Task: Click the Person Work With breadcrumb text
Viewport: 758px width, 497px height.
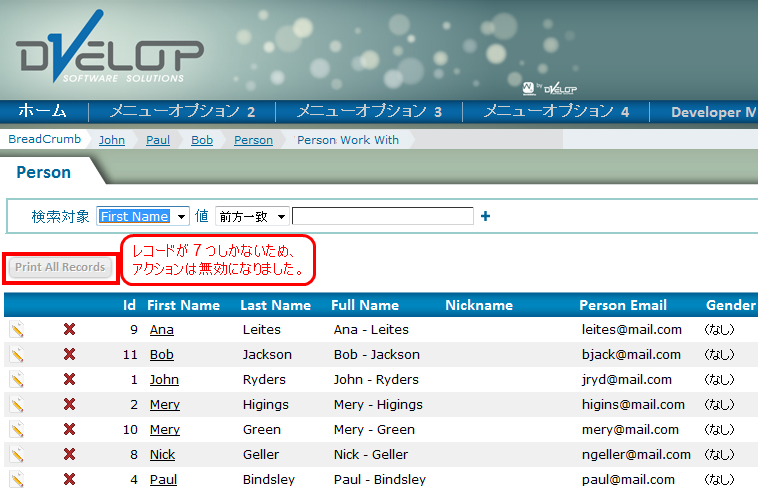Action: (348, 140)
